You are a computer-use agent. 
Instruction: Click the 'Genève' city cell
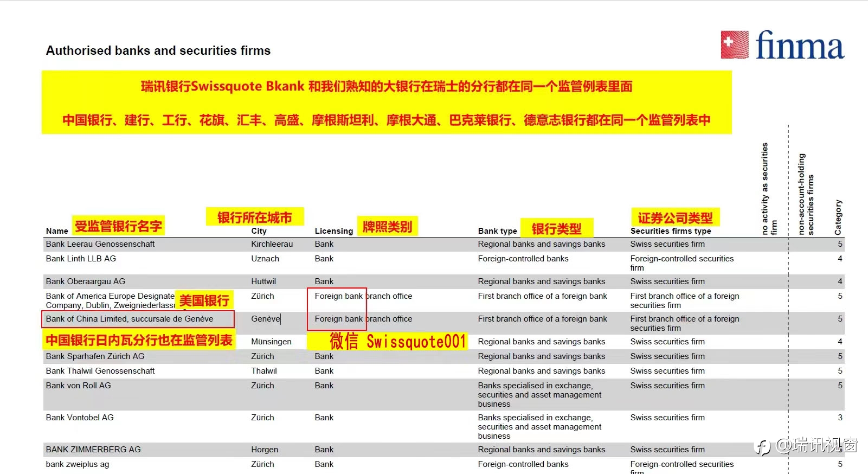[266, 319]
